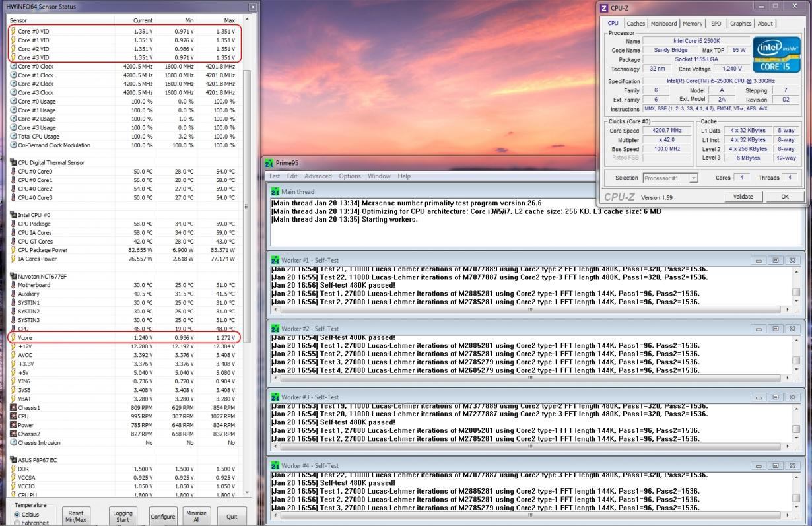Click the CPU-Z title bar icon
Viewport: 812px width, 526px height.
tap(604, 7)
